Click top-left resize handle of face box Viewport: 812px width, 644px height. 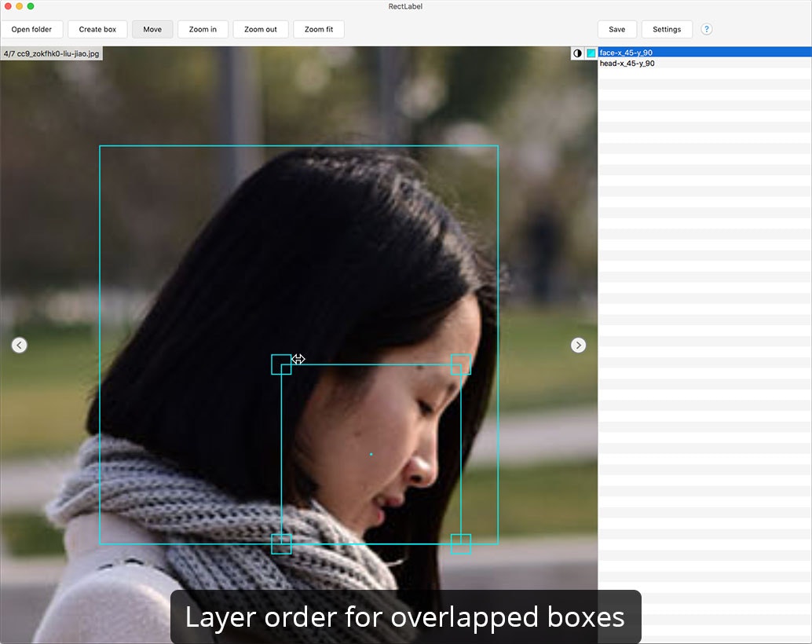coord(281,364)
